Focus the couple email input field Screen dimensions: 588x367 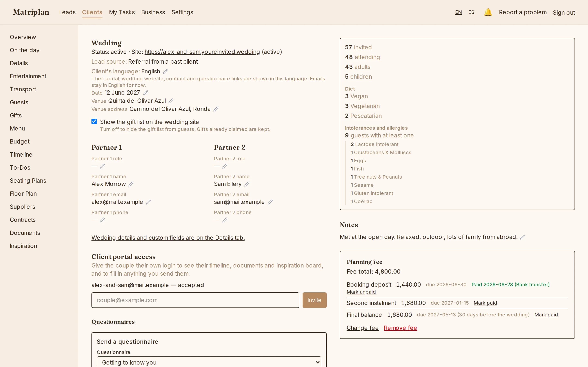tap(195, 300)
